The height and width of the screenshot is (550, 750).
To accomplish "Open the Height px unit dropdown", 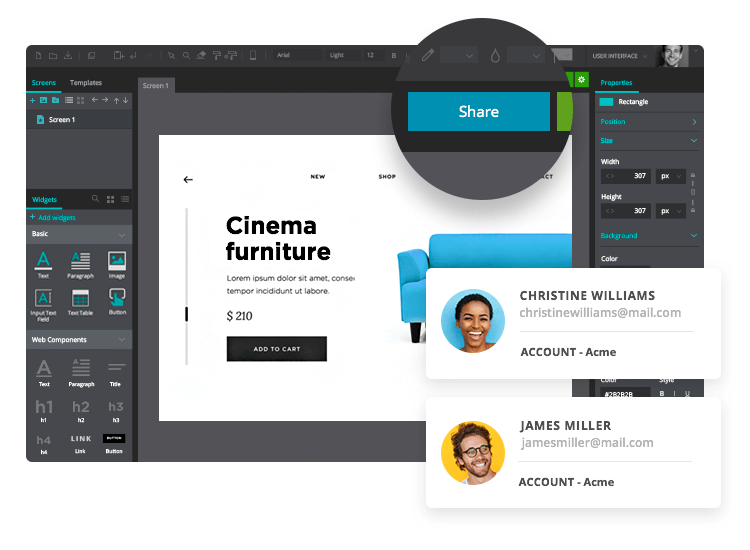I will tap(671, 211).
